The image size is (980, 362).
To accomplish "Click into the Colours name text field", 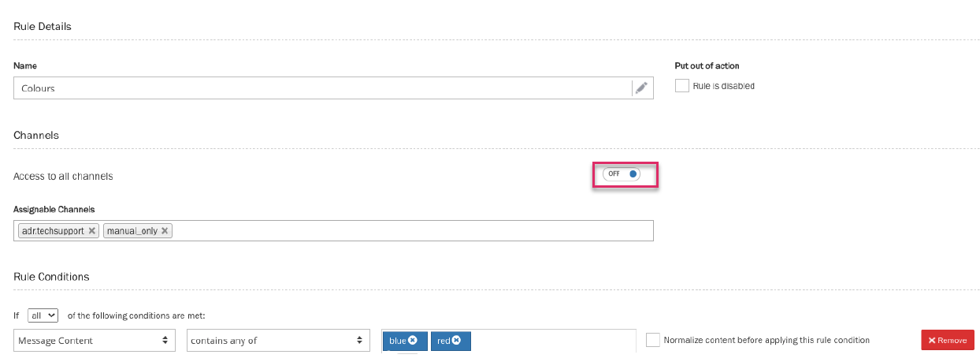I will coord(315,88).
